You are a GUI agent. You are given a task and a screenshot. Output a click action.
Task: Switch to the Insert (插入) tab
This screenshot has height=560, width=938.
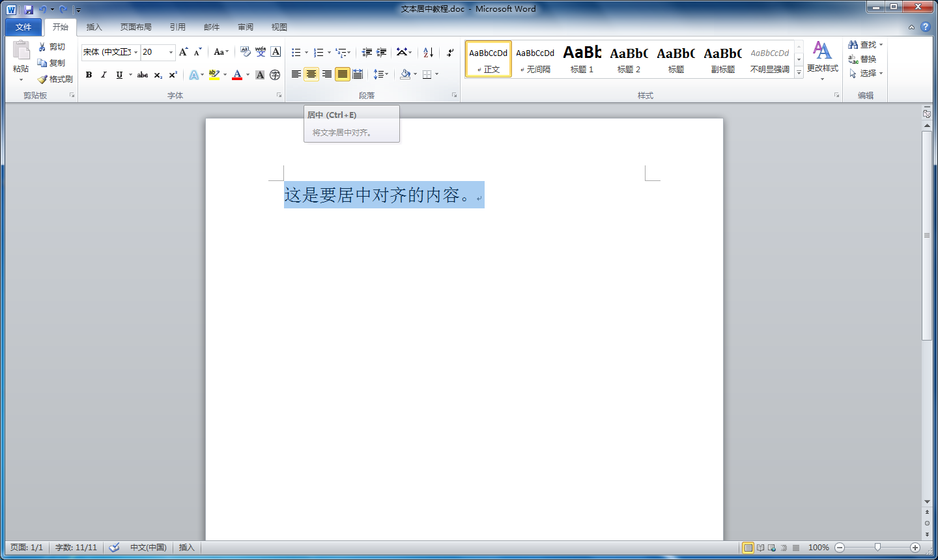94,27
